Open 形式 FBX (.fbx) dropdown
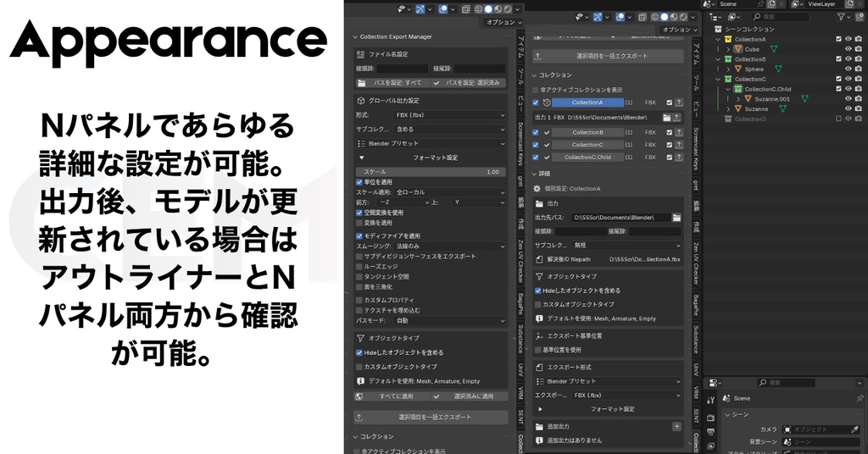This screenshot has width=868, height=454. tap(450, 115)
